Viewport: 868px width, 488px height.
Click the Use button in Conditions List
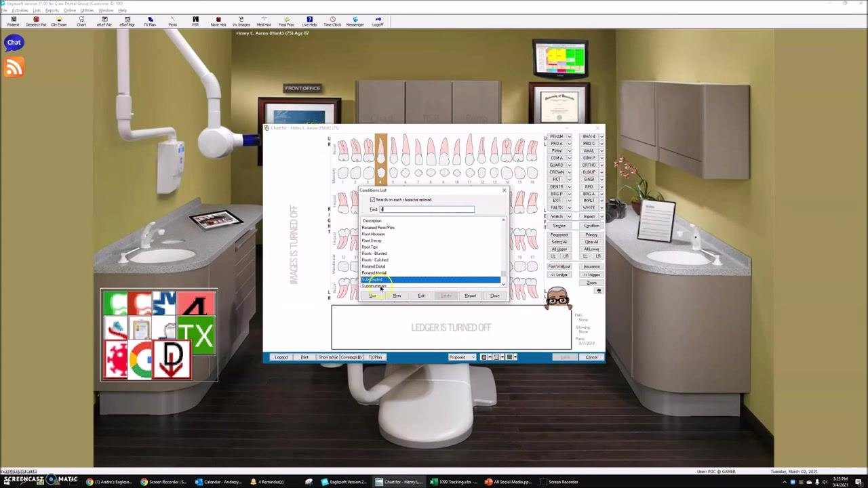(x=372, y=296)
